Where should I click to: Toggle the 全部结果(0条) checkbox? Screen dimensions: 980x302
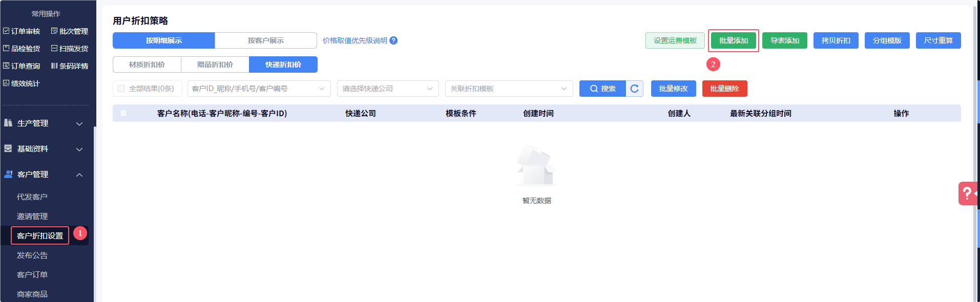121,89
